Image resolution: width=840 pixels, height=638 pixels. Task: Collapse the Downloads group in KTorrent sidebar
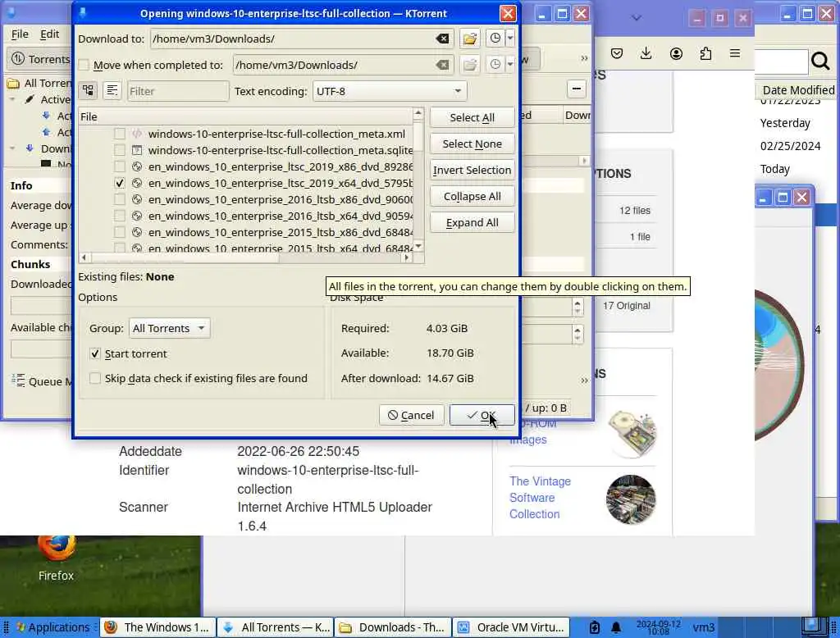point(12,148)
